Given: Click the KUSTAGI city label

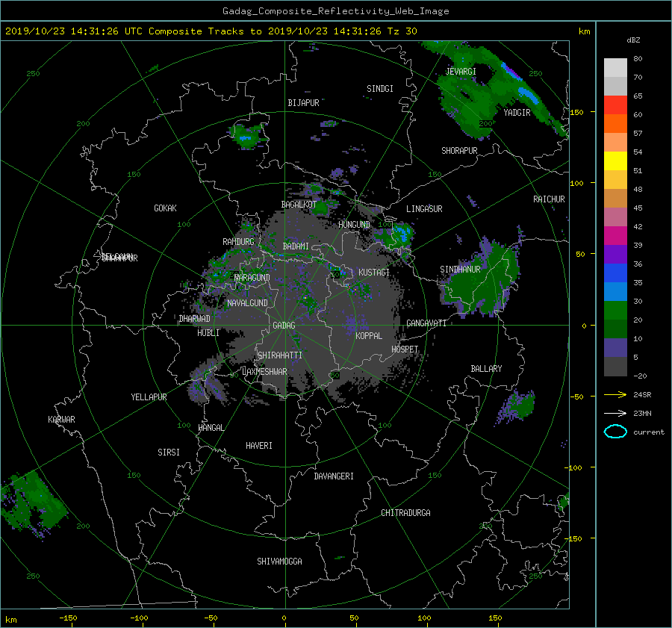Looking at the screenshot, I should click(374, 273).
